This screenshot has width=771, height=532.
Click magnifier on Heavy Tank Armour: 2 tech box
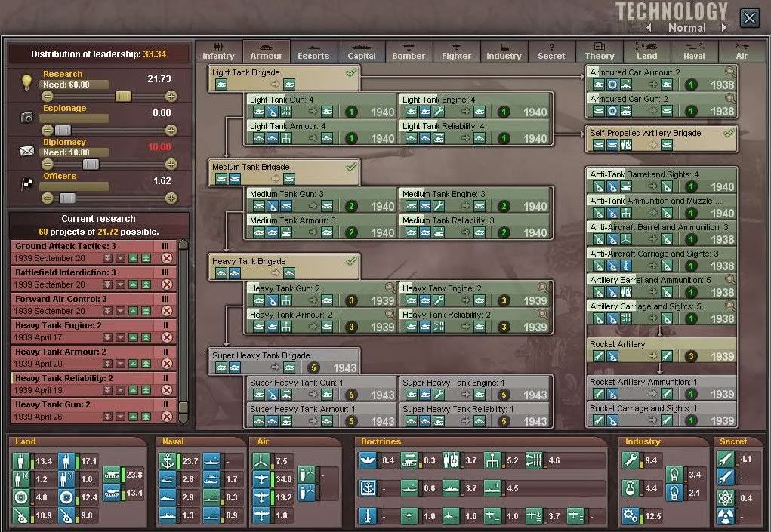coord(390,314)
